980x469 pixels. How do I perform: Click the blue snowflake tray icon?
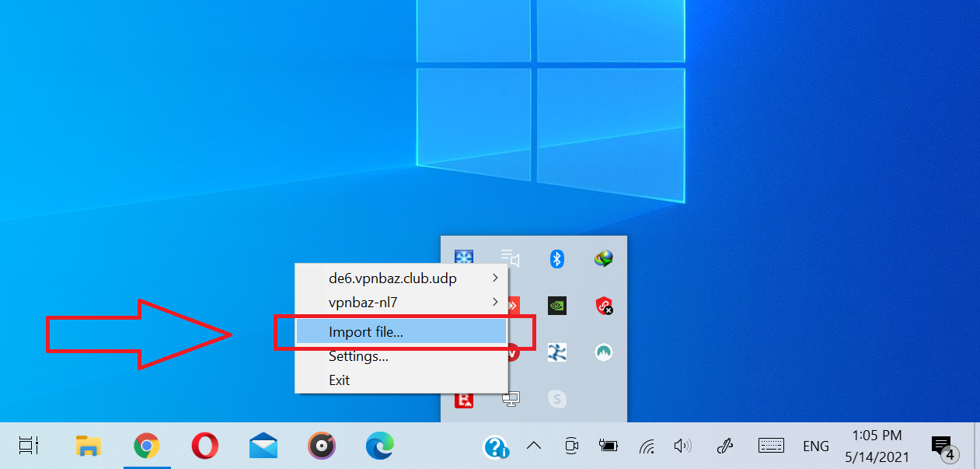tap(464, 259)
